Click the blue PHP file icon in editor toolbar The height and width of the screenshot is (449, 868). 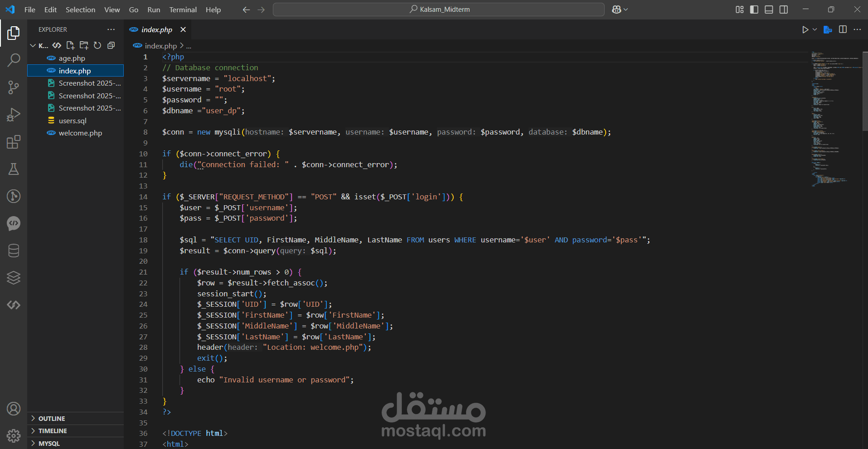coord(828,29)
